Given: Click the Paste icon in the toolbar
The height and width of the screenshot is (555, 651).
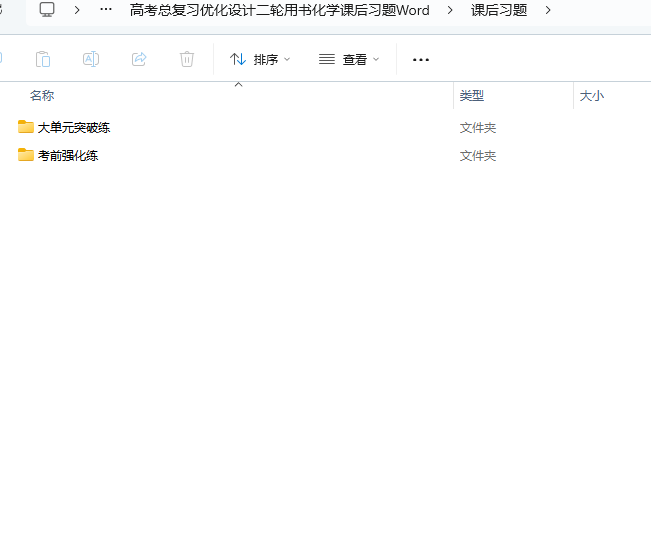Looking at the screenshot, I should 43,59.
